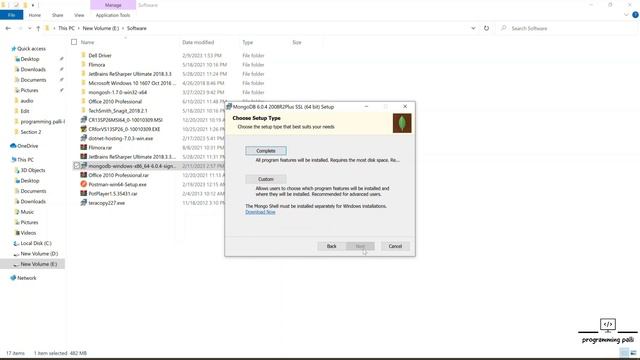Open recent locations dropdown arrow

[x=29, y=28]
